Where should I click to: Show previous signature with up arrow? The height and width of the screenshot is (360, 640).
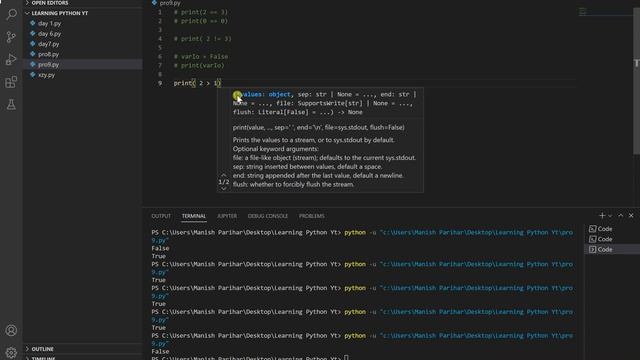pos(223,175)
